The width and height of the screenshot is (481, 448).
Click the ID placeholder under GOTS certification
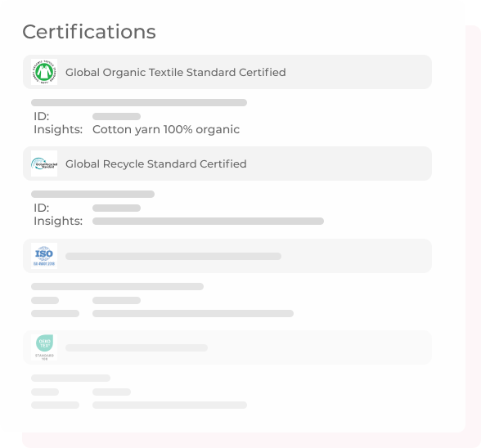116,117
